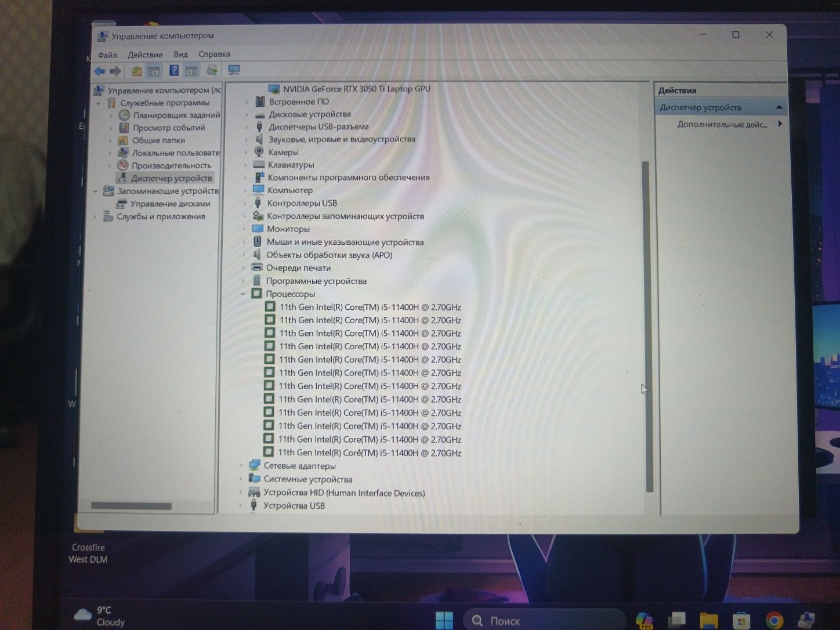
Task: Click the Show/Hide action pane icon
Action: tap(191, 71)
